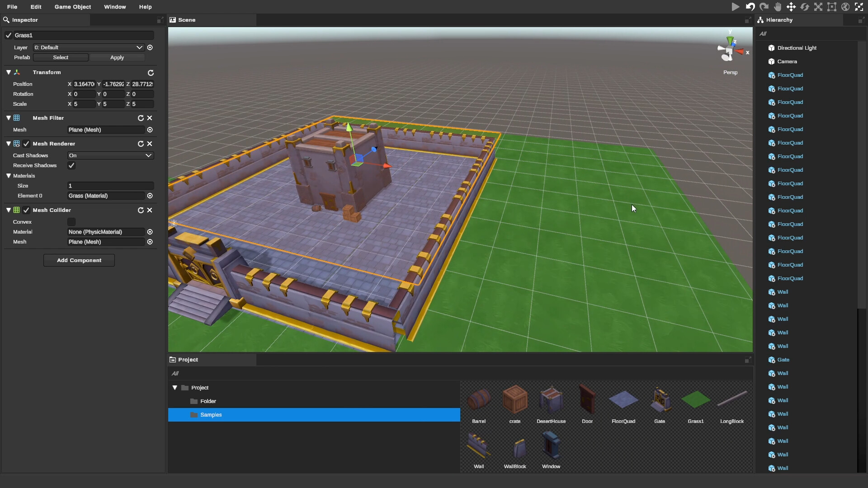Click the Mesh Filter reset icon
This screenshot has width=868, height=488.
[141, 117]
